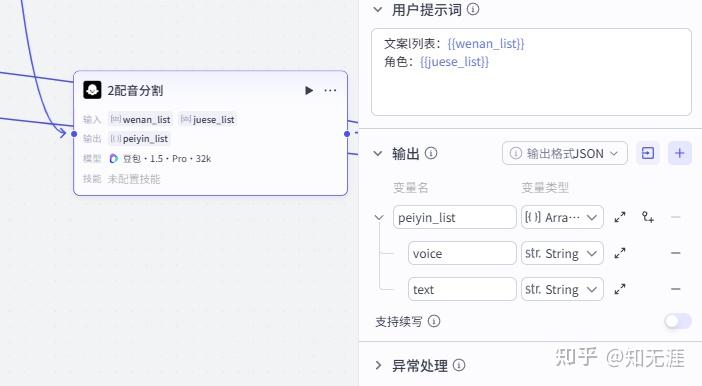Image resolution: width=702 pixels, height=386 pixels.
Task: Expand the voice field description icon
Action: point(620,253)
